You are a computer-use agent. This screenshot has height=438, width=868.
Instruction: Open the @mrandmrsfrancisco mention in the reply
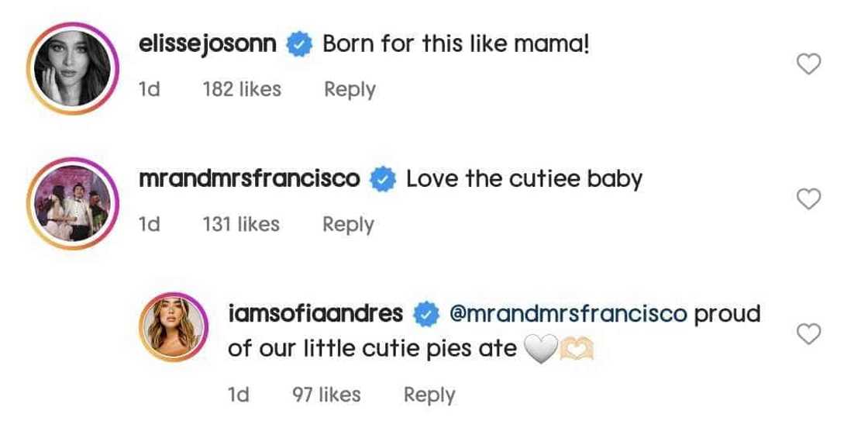pyautogui.click(x=568, y=314)
